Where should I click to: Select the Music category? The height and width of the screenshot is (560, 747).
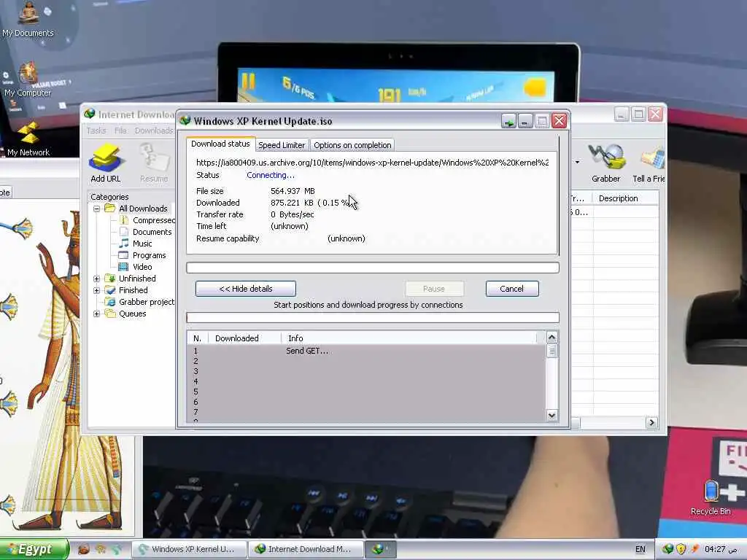[x=136, y=244]
